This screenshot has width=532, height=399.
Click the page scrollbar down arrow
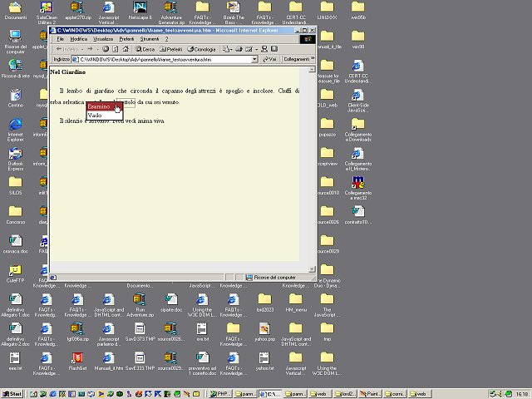[x=312, y=269]
